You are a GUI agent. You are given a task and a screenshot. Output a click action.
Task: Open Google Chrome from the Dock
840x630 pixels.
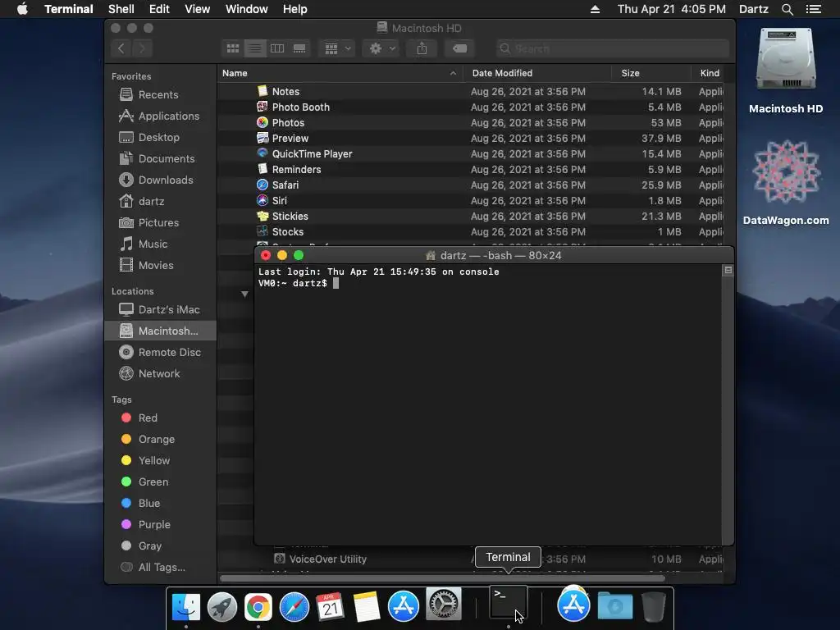coord(258,607)
